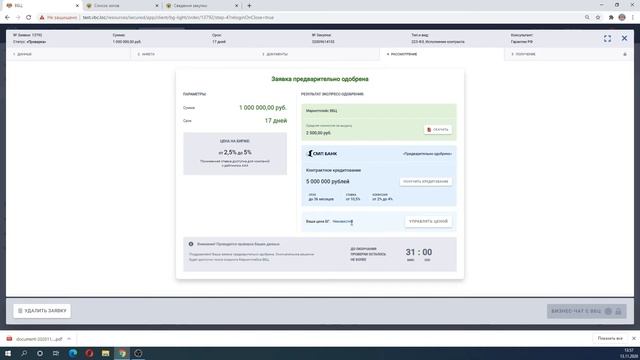The height and width of the screenshot is (360, 640).
Task: Click the browser forward arrow
Action: pos(18,18)
